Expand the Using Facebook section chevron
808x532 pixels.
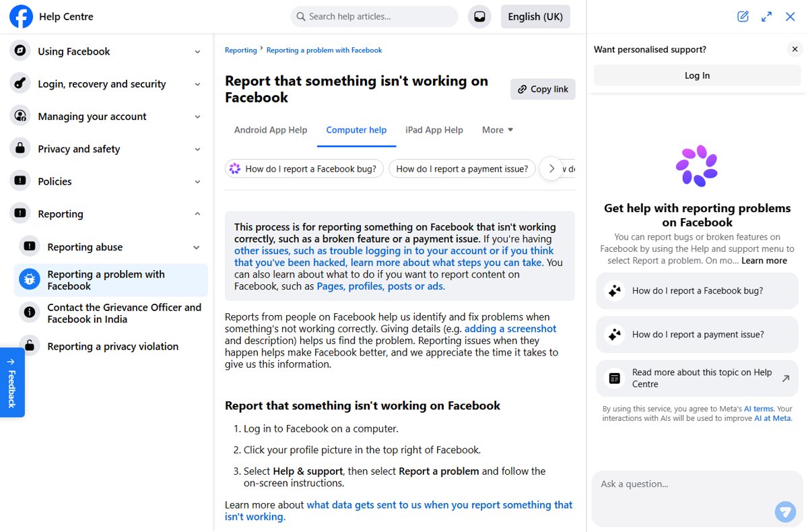click(197, 51)
